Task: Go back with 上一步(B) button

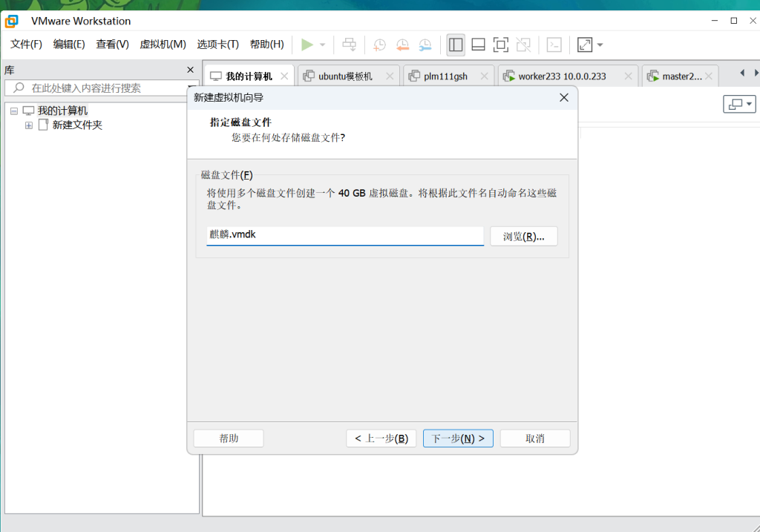Action: [x=381, y=439]
